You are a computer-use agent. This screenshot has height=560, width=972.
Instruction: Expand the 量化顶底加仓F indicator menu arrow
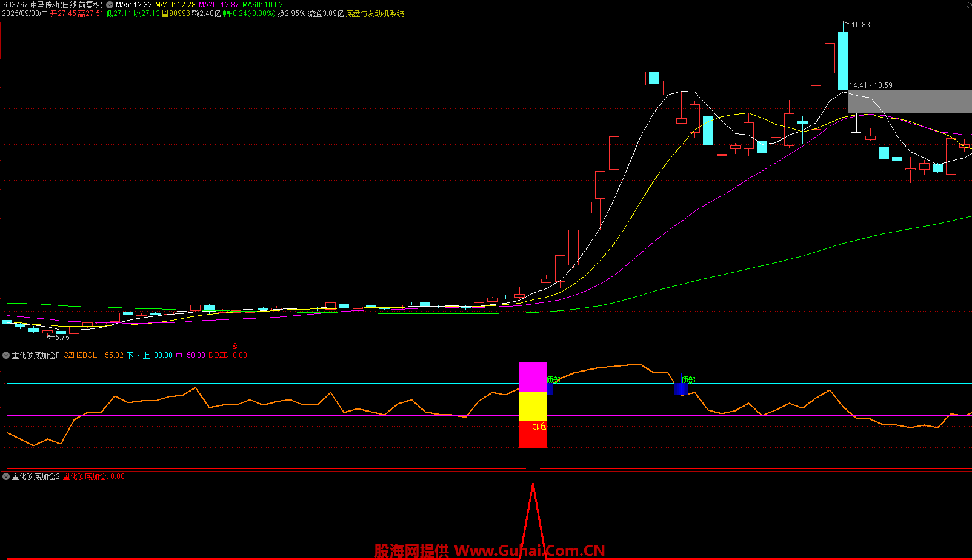[x=6, y=356]
